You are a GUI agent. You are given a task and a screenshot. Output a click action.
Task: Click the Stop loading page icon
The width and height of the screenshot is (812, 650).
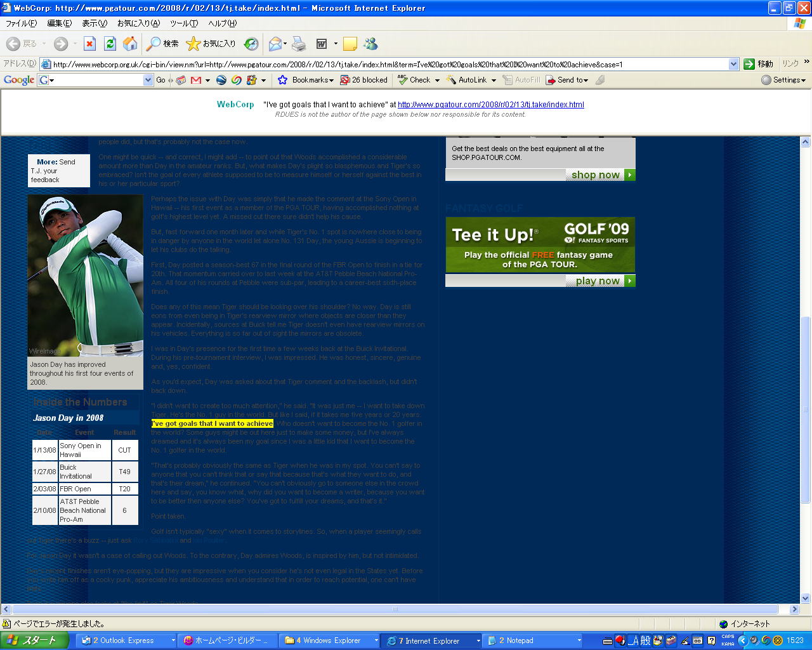pyautogui.click(x=89, y=44)
